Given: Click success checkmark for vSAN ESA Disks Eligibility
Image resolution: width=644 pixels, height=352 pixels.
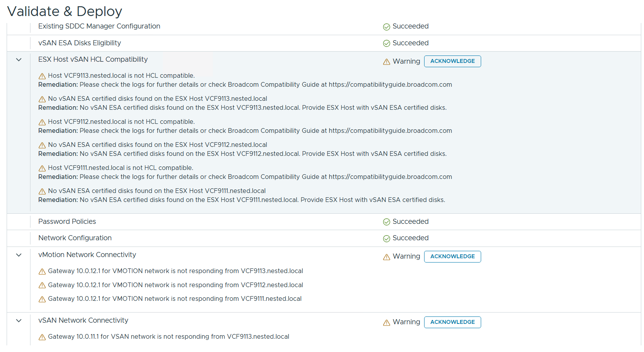Looking at the screenshot, I should [x=386, y=43].
